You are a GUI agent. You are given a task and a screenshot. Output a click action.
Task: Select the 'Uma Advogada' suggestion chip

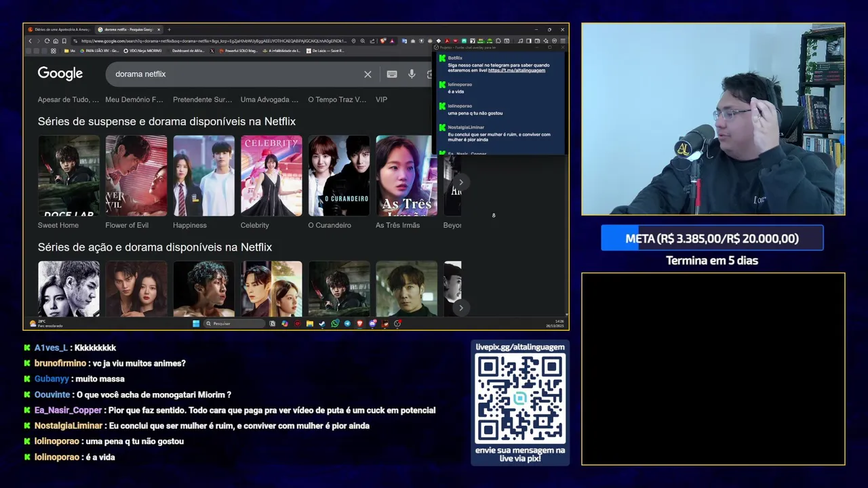[269, 100]
